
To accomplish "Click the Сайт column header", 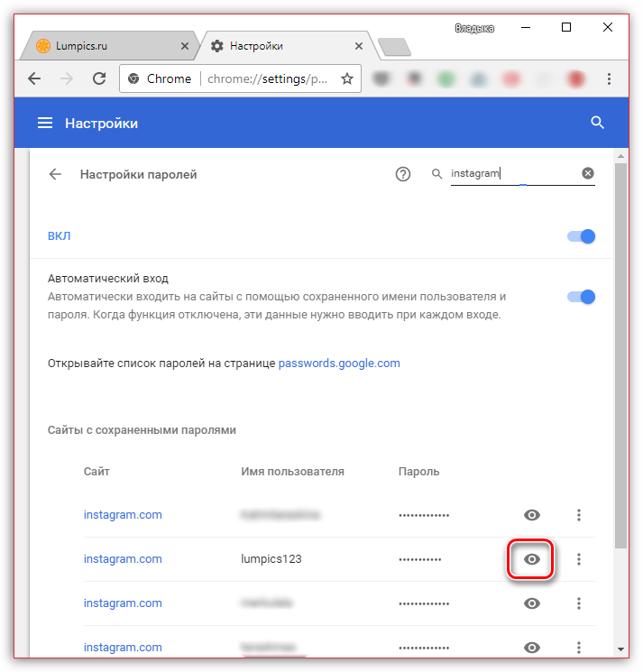I will point(96,472).
